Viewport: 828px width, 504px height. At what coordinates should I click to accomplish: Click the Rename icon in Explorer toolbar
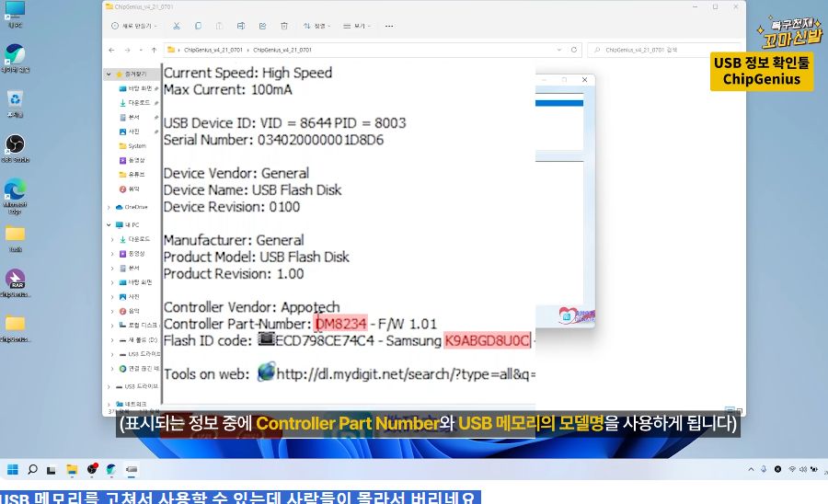coord(241,26)
